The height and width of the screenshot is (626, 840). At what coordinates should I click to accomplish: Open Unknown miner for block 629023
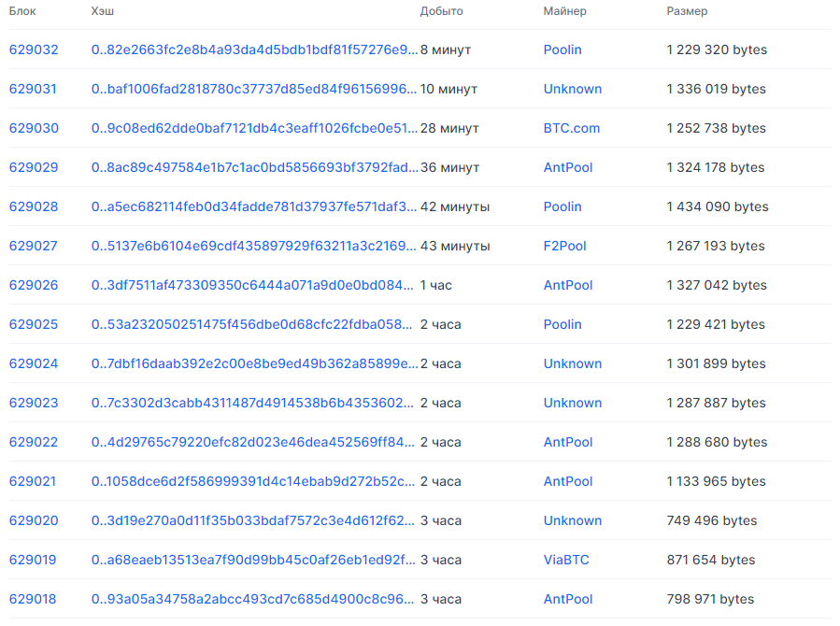[573, 403]
